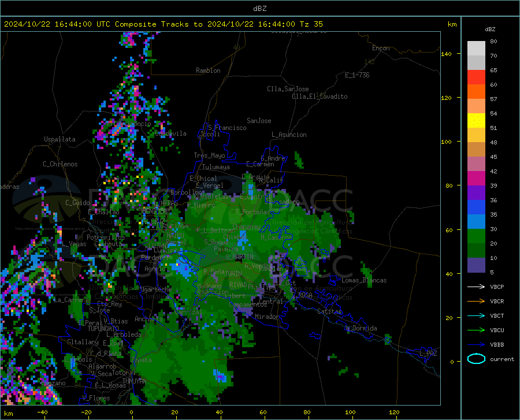Click the 'Catitas' place label
This screenshot has height=420, width=520.
coord(329,311)
